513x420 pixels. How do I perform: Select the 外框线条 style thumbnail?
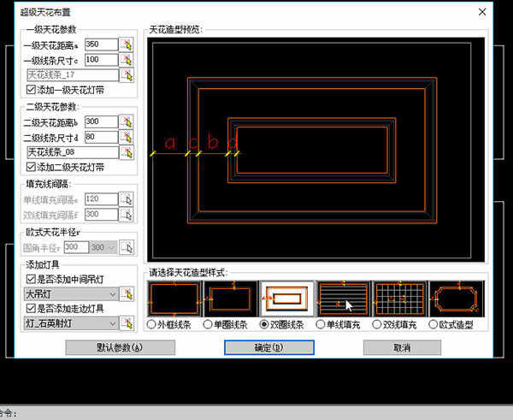click(174, 299)
